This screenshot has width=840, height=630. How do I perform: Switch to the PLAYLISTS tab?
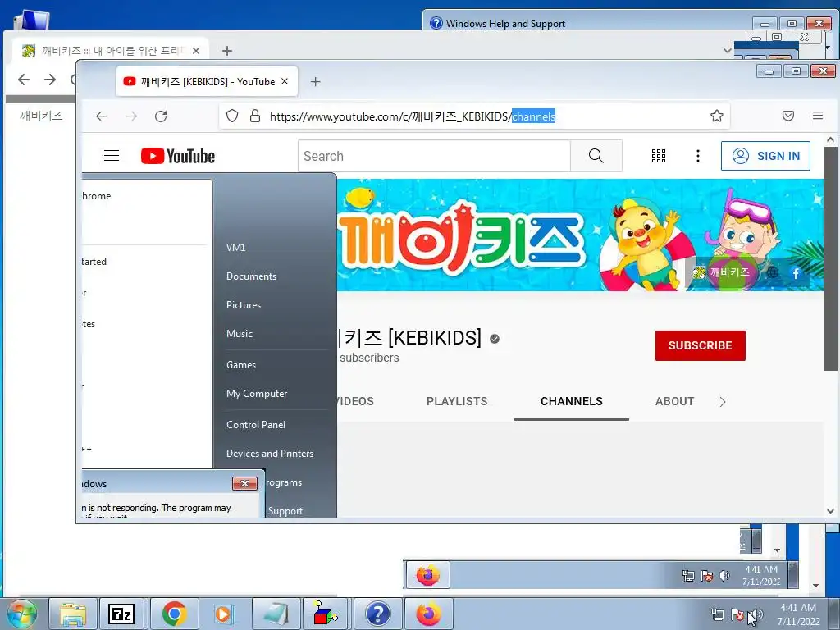457,401
